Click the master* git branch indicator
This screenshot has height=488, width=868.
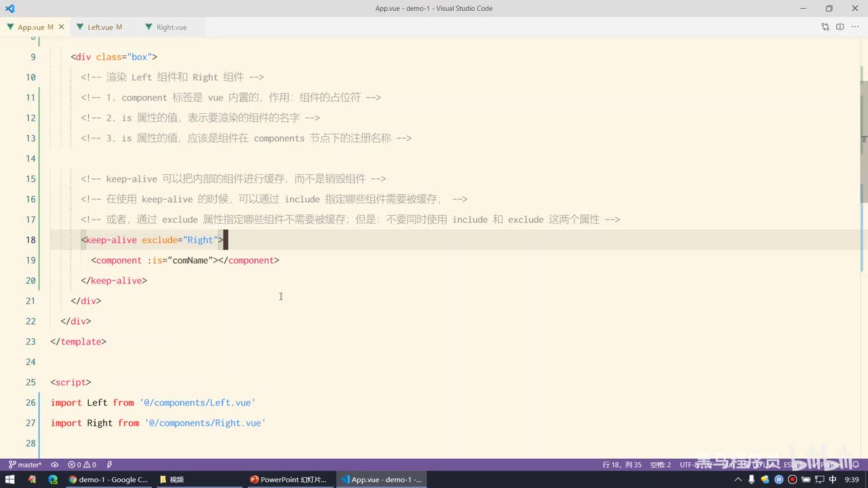pyautogui.click(x=25, y=465)
